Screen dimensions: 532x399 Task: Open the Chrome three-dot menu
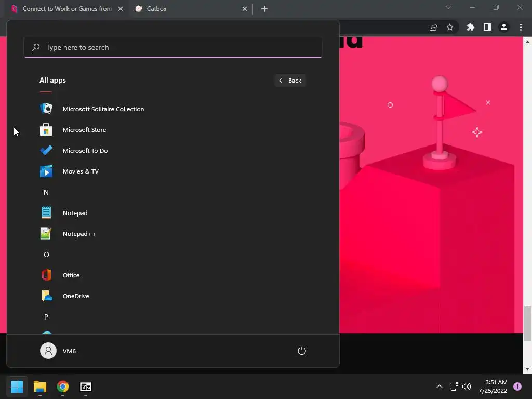(x=521, y=27)
